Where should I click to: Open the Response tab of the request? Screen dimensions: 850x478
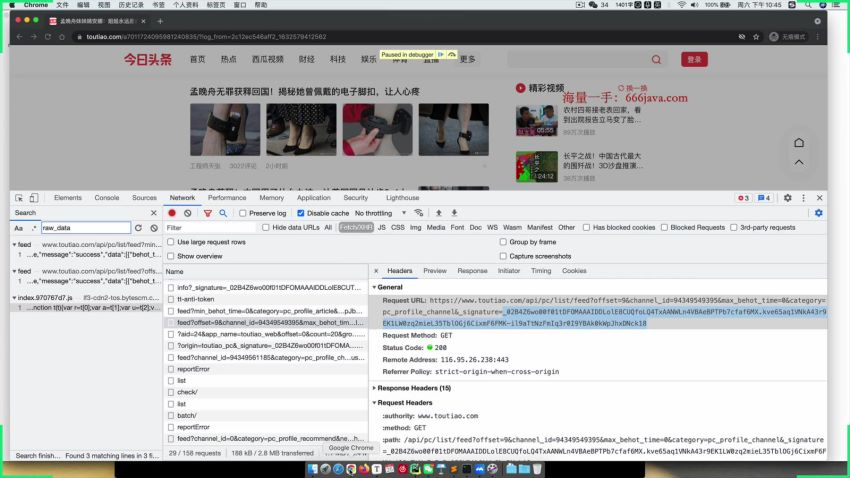pos(472,271)
